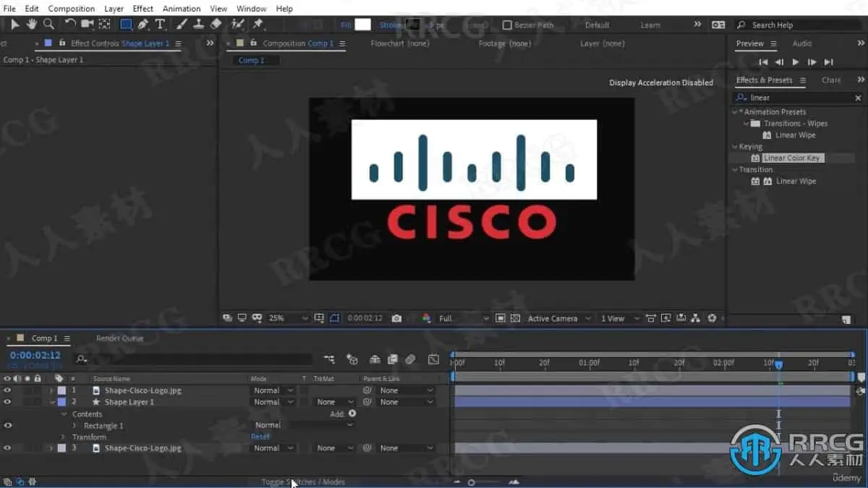Screen dimensions: 868x488
Task: Hide layer 3 Shape-Cisco-Logo.jpg eye toggle
Action: (8, 448)
